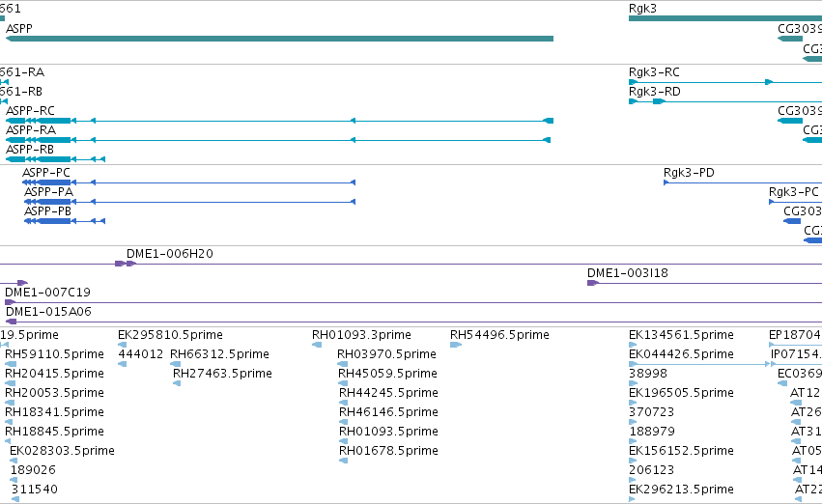Screen dimensions: 822x504
Task: Click the EK196505.5prime EST label
Action: pos(681,393)
